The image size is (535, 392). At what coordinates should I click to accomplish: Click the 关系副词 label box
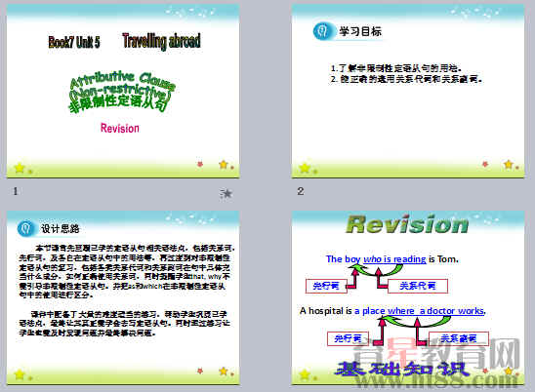(458, 338)
